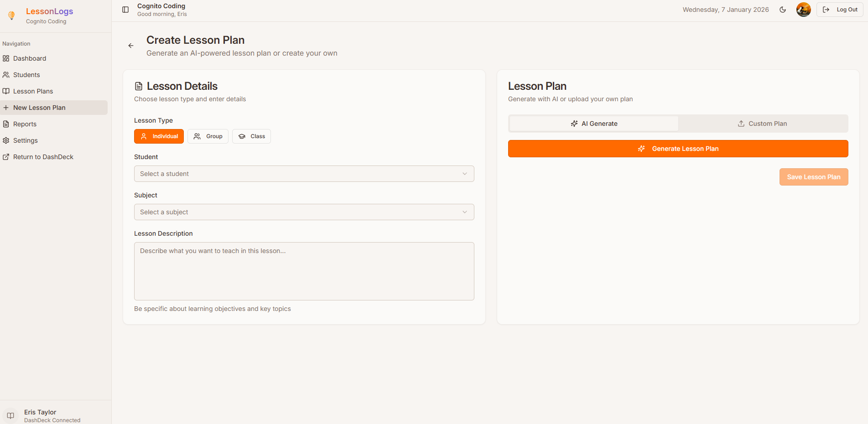Click the Lesson Description text area

tap(304, 271)
